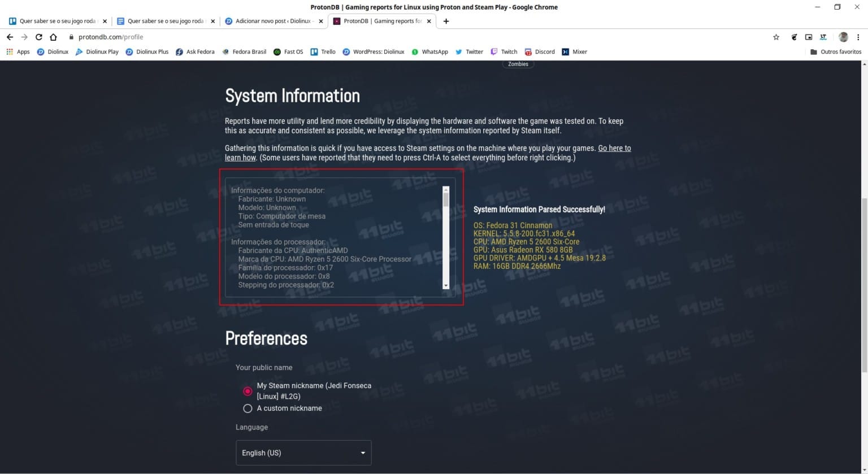Bookmark this page with the star
868x474 pixels.
tap(776, 37)
